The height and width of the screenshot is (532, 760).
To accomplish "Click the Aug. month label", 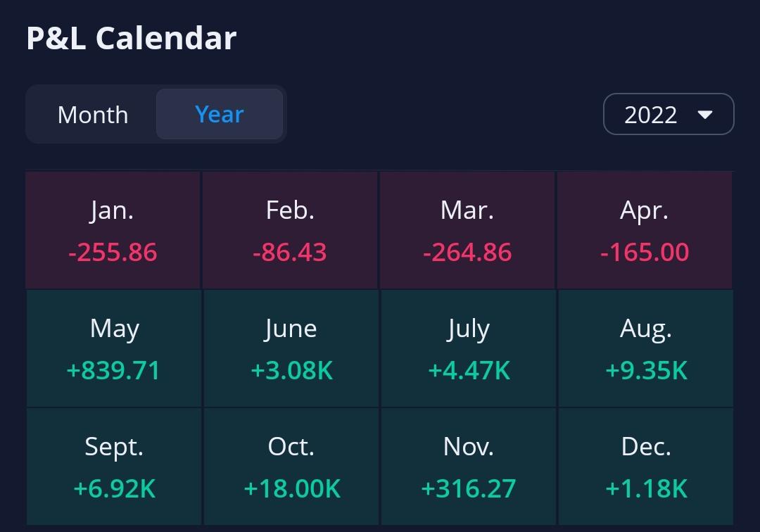I will [646, 329].
